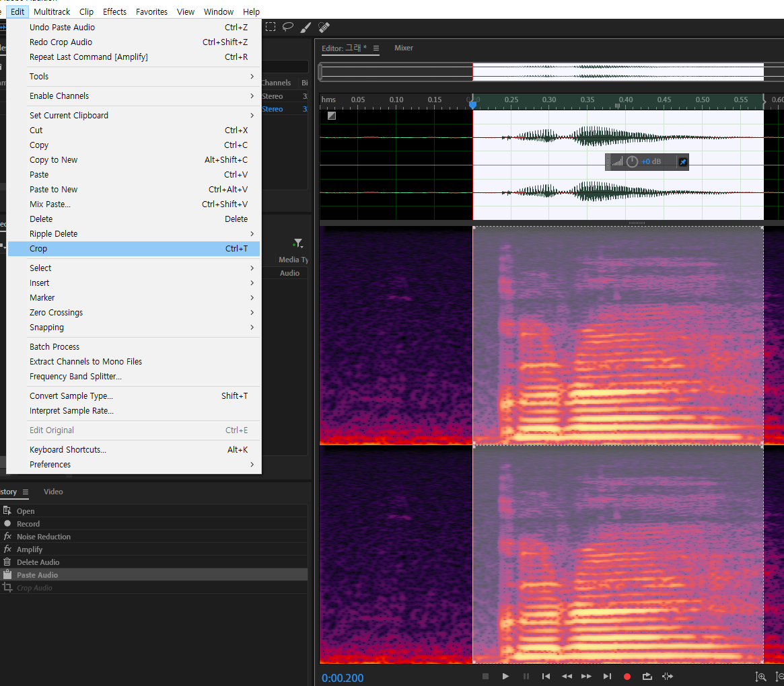The height and width of the screenshot is (686, 784).
Task: Expand the Ripple Delete submenu
Action: [x=134, y=234]
